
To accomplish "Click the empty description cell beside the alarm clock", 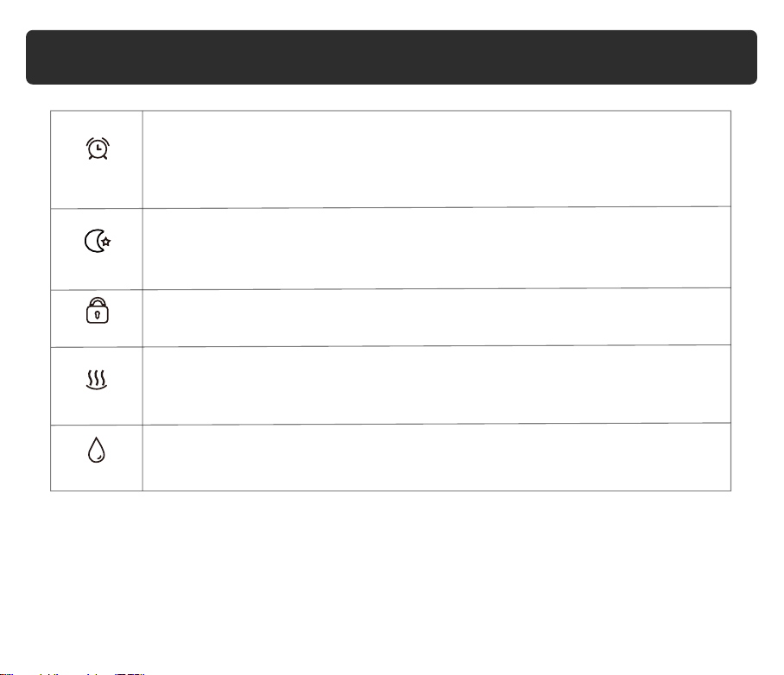I will pos(437,159).
